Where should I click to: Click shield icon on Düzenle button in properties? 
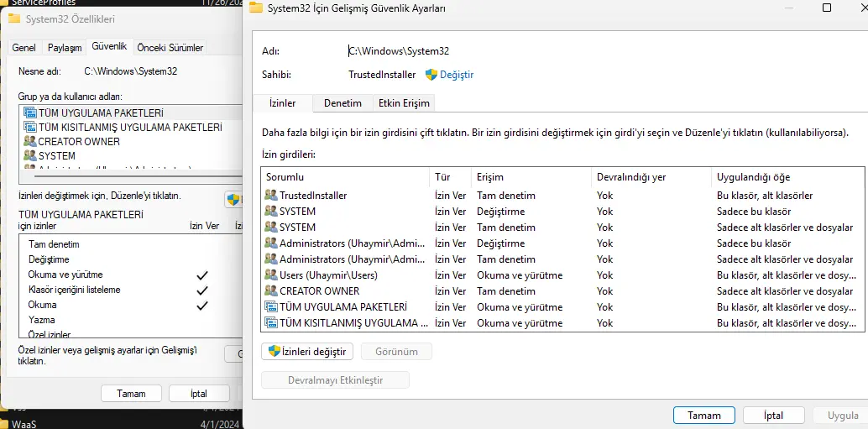(233, 200)
